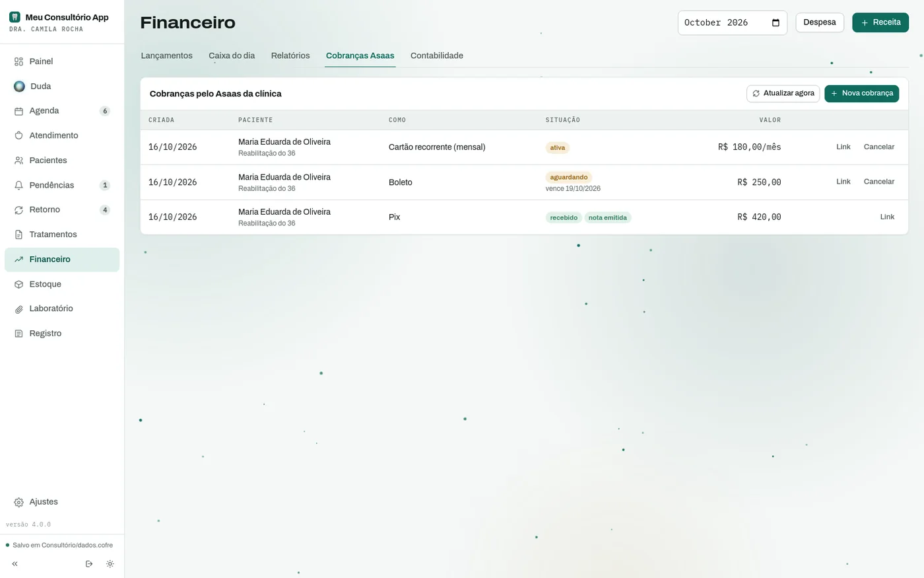Image resolution: width=924 pixels, height=578 pixels.
Task: Open Duda assistant avatar icon
Action: coord(19,87)
